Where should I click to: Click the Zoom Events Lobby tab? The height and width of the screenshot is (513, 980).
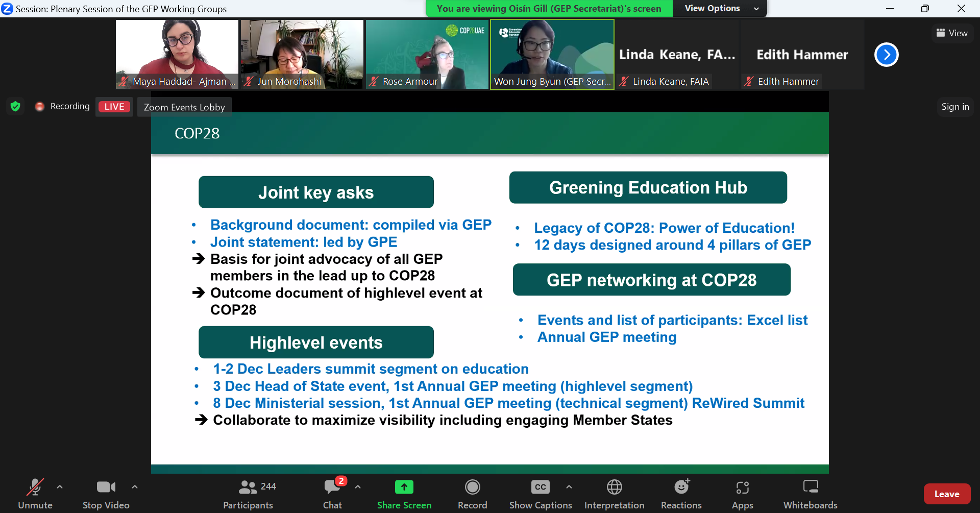click(x=184, y=107)
